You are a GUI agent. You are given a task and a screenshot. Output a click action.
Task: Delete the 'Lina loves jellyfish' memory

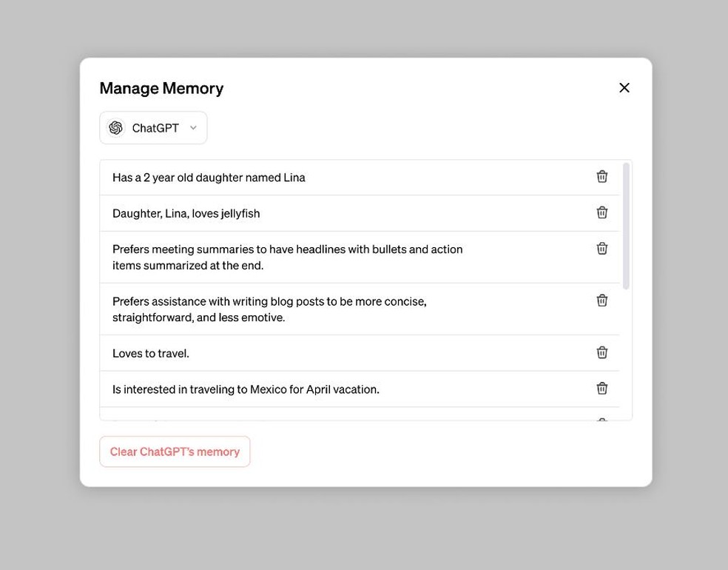tap(601, 212)
